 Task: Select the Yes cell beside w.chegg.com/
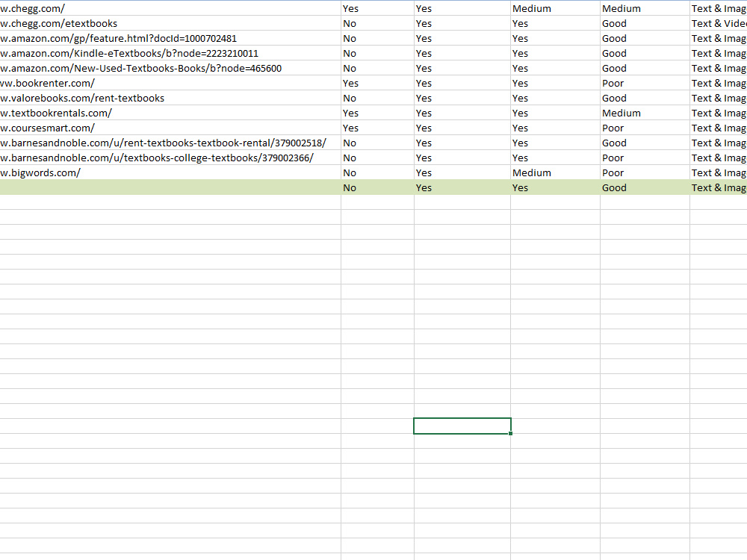click(x=377, y=8)
